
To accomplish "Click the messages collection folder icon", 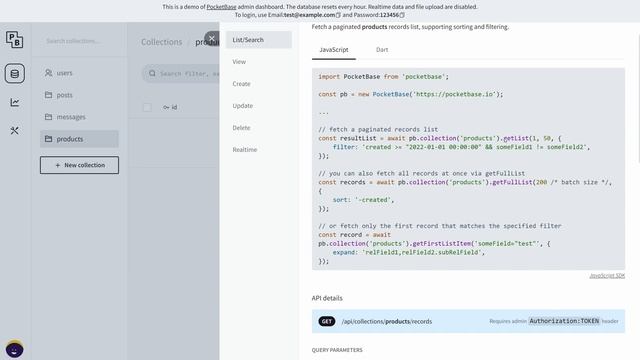I will point(49,117).
